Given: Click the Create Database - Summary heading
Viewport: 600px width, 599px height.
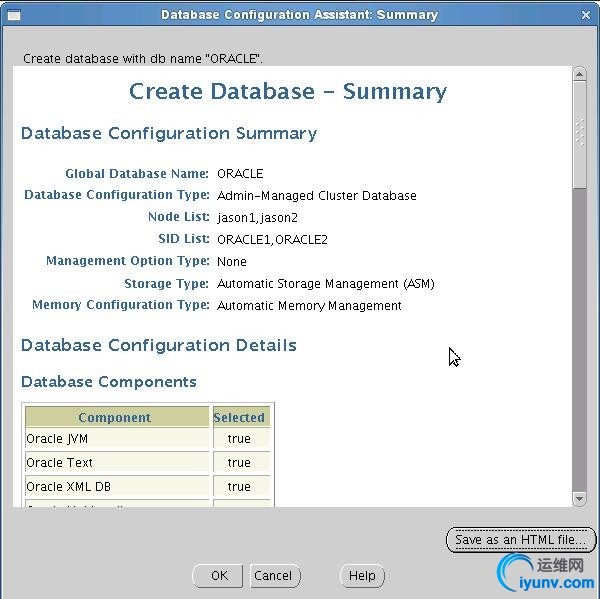Looking at the screenshot, I should [x=288, y=92].
